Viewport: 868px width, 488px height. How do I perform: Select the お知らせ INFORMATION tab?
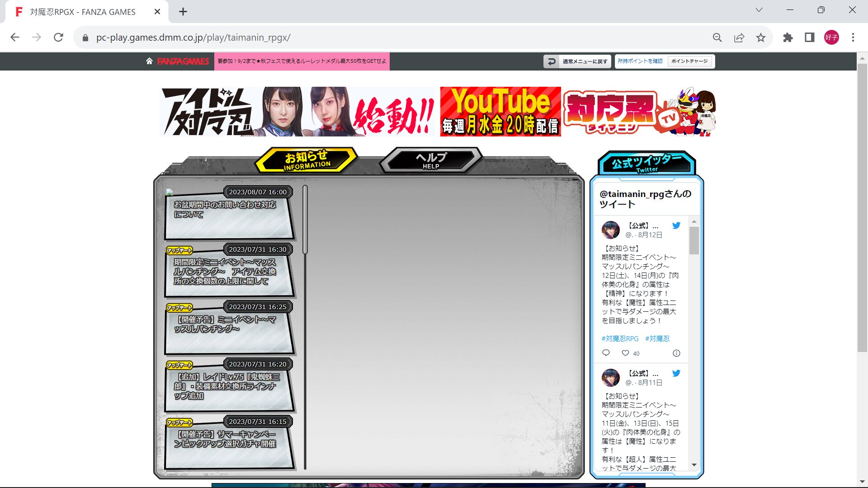pos(307,160)
